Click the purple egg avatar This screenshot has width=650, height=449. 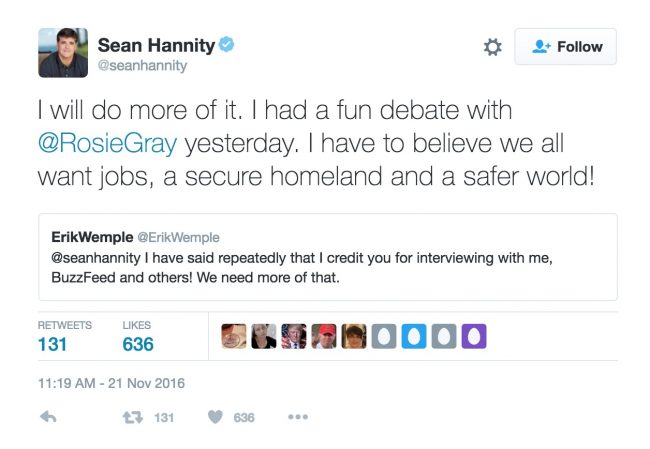point(475,337)
